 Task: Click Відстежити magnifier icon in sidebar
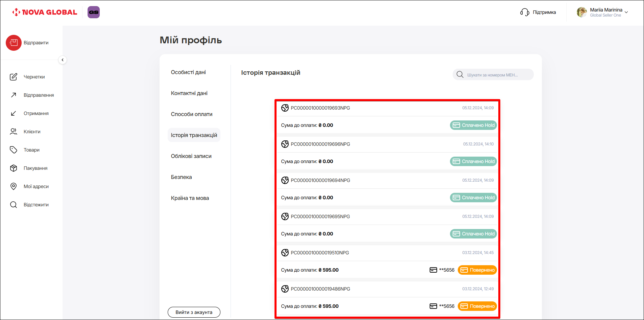click(14, 205)
